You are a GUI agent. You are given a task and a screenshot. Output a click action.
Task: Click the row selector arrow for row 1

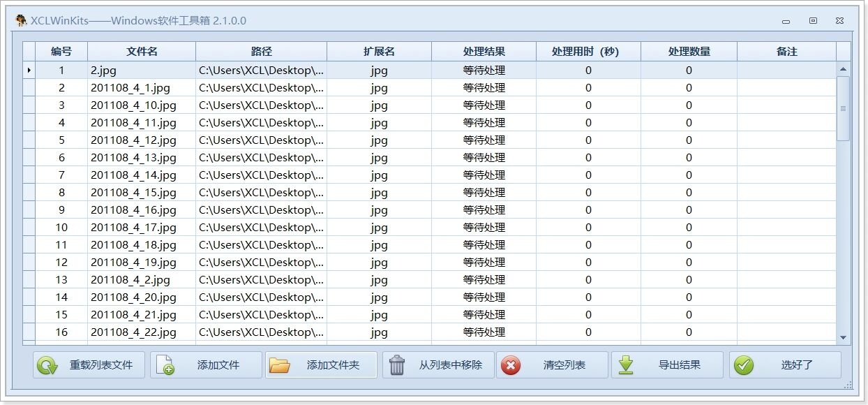click(x=29, y=70)
